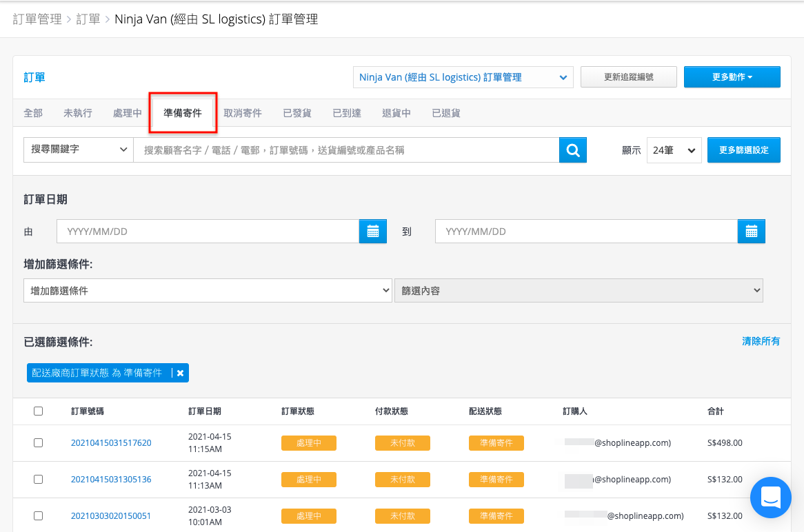Switch to the 退貨中 tab
This screenshot has width=804, height=532.
(x=396, y=113)
